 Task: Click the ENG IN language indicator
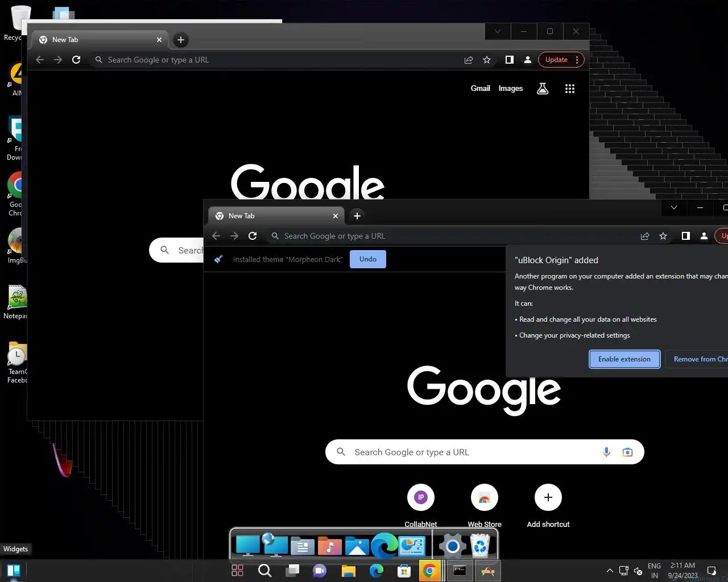click(654, 571)
